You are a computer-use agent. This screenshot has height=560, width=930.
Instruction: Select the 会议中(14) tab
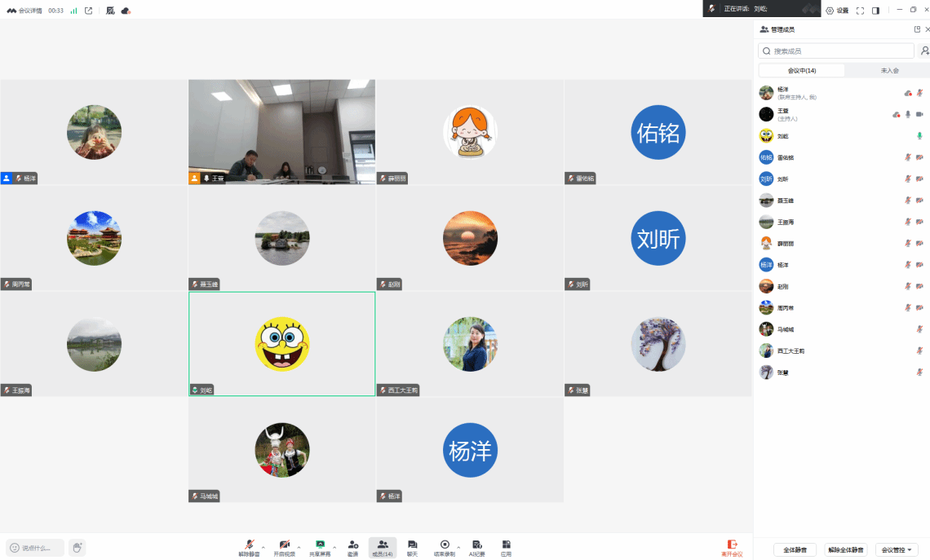[x=801, y=71]
